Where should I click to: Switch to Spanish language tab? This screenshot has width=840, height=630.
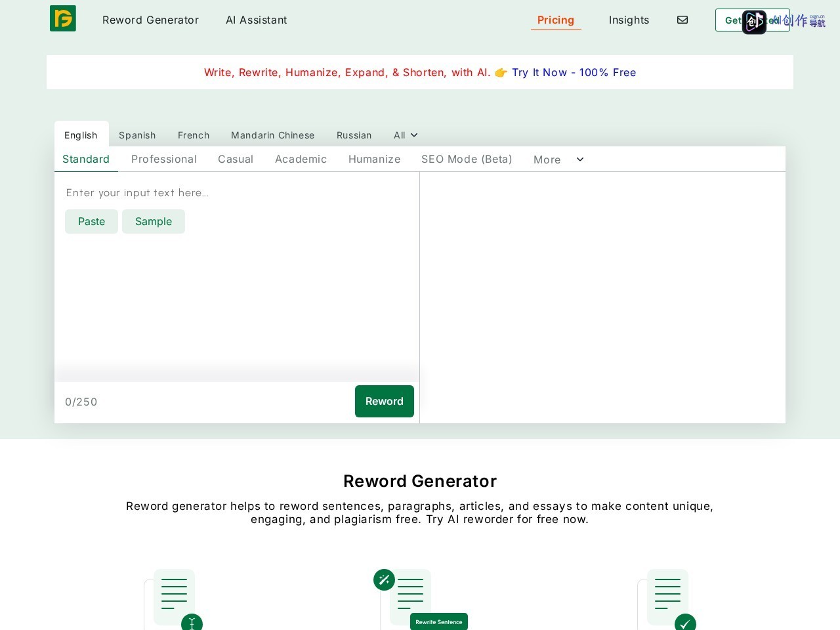137,135
